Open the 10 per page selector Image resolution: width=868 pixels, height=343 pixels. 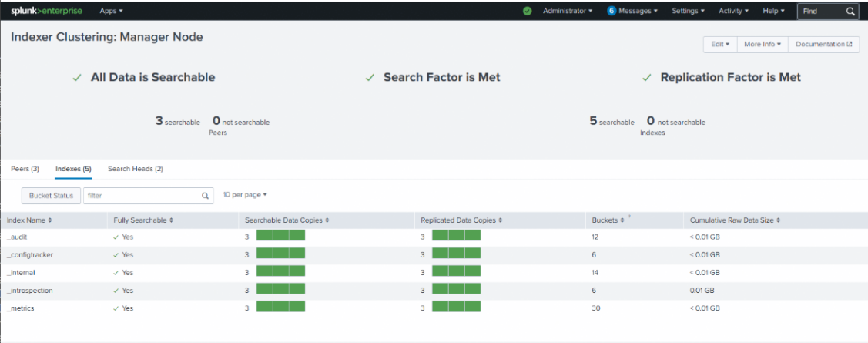point(245,195)
